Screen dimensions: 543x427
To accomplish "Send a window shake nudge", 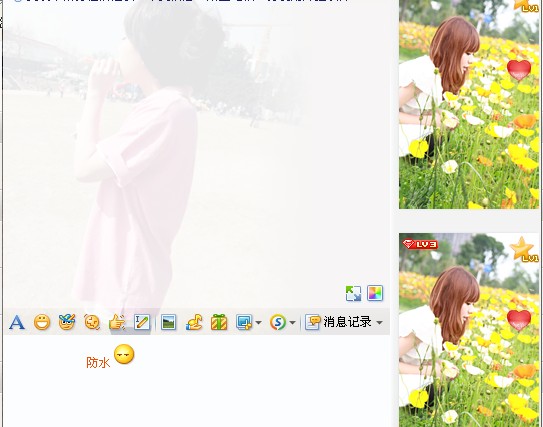I will (92, 322).
